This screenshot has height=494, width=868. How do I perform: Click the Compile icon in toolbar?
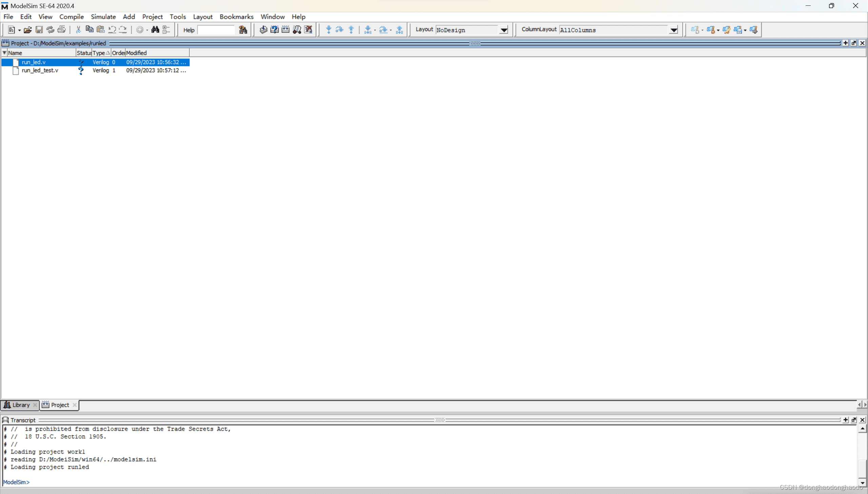pyautogui.click(x=263, y=29)
